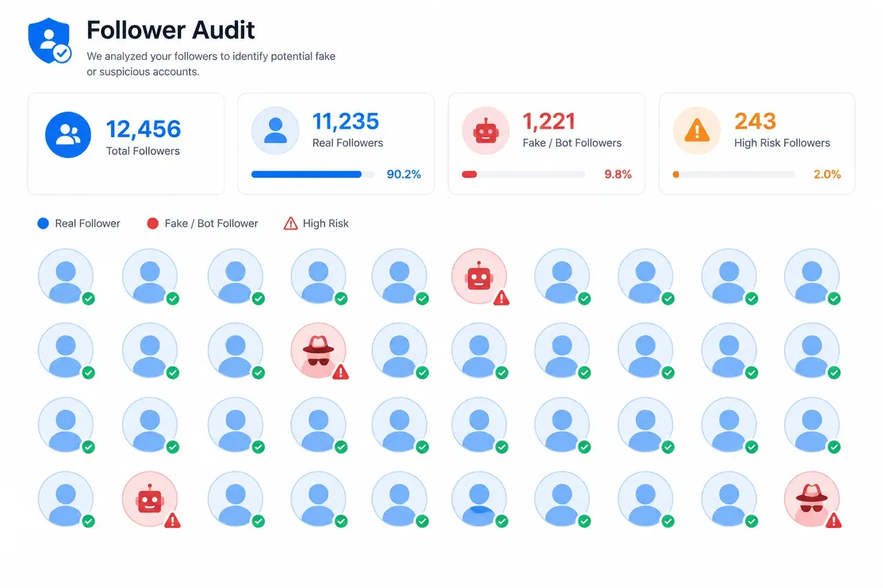
Task: Click the warning badge on the second-row hat avatar
Action: coord(341,372)
